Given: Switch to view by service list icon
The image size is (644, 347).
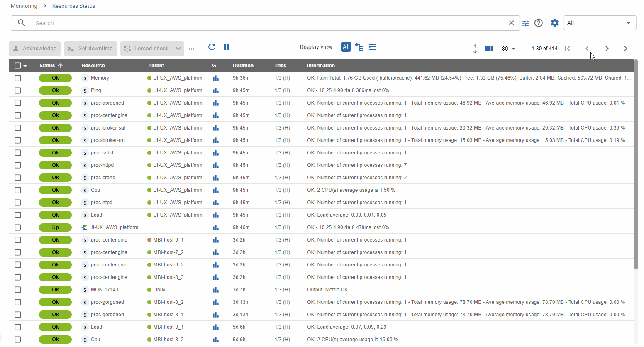Looking at the screenshot, I should 373,47.
